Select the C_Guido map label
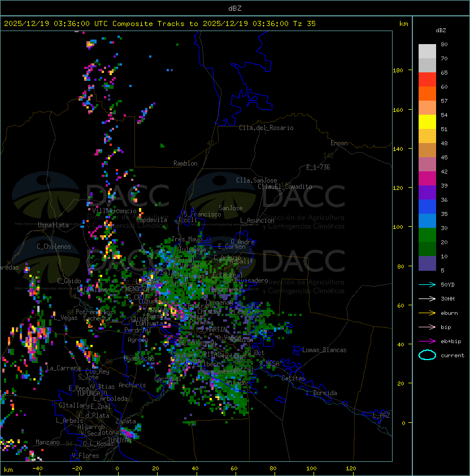The height and width of the screenshot is (476, 470). (69, 281)
